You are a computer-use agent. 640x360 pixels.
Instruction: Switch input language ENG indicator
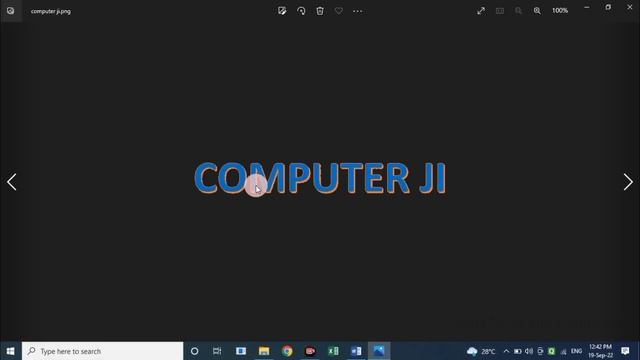[x=576, y=351]
